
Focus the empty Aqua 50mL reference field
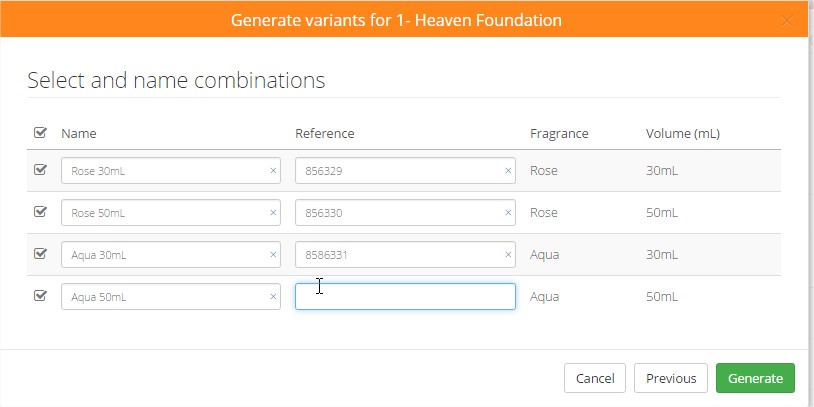pos(405,297)
